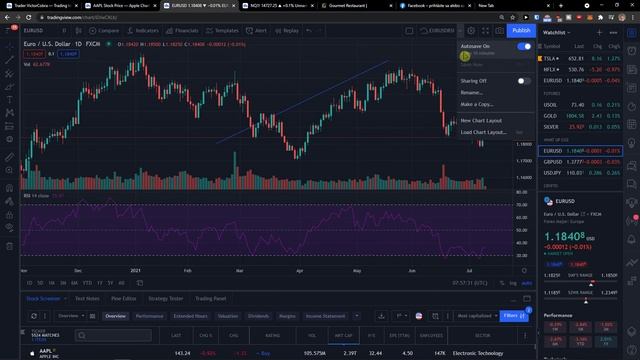Create an Alert from toolbar
The image size is (640, 360).
coord(256,31)
